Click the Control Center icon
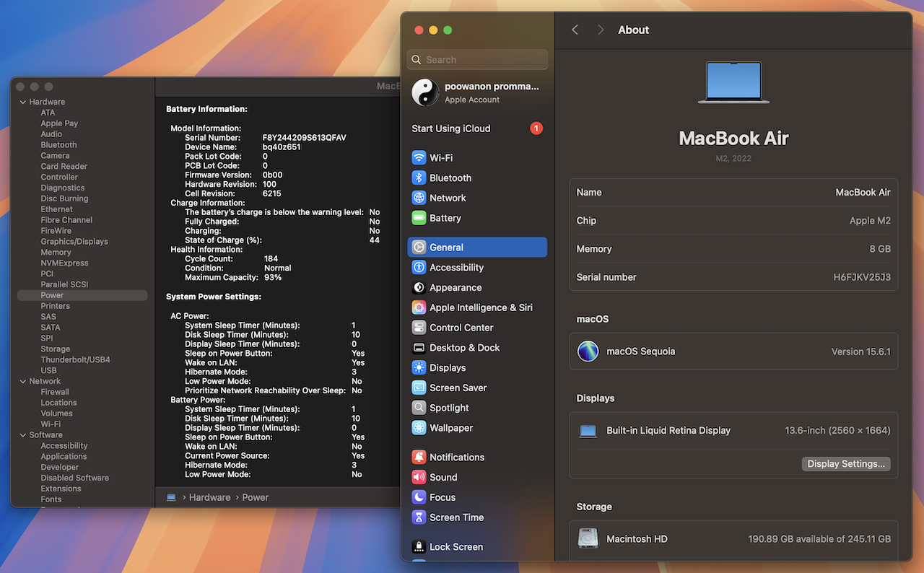 419,328
